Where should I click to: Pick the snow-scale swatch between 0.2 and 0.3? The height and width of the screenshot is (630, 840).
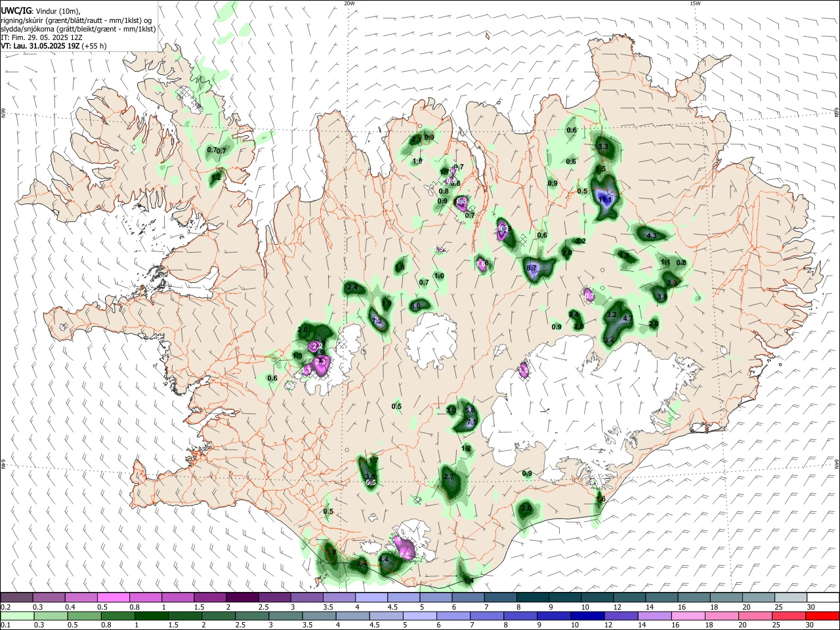tap(16, 598)
